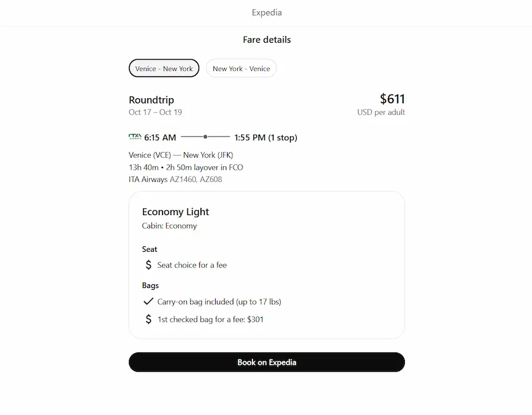The width and height of the screenshot is (532, 415).
Task: Click the Economy Light fare title
Action: (x=176, y=212)
